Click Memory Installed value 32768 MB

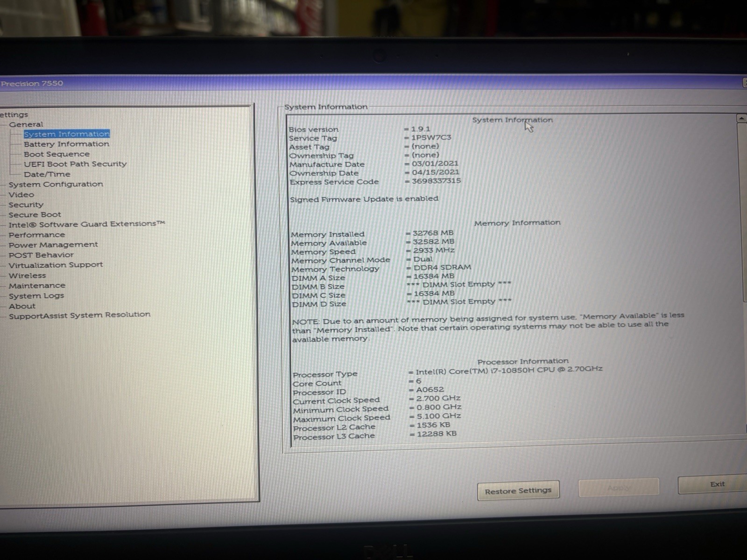point(433,233)
